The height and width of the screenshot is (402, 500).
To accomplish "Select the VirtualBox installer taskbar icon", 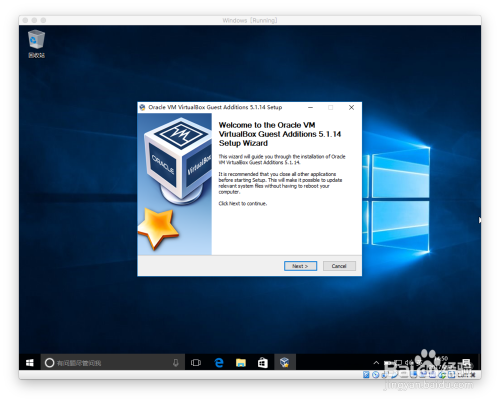I will 285,363.
